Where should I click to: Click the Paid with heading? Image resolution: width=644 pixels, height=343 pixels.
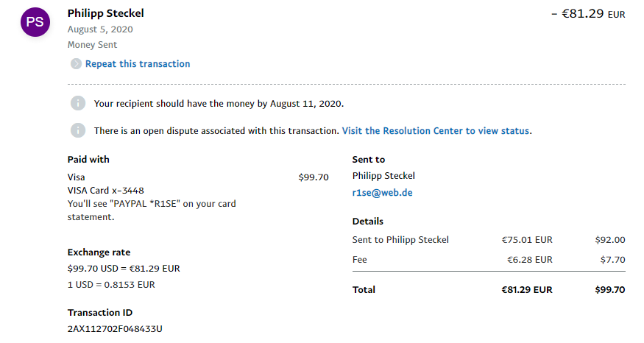(x=88, y=159)
